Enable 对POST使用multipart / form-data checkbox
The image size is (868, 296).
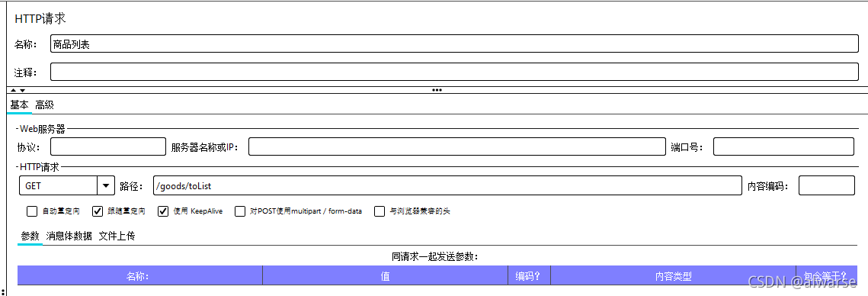coord(240,211)
